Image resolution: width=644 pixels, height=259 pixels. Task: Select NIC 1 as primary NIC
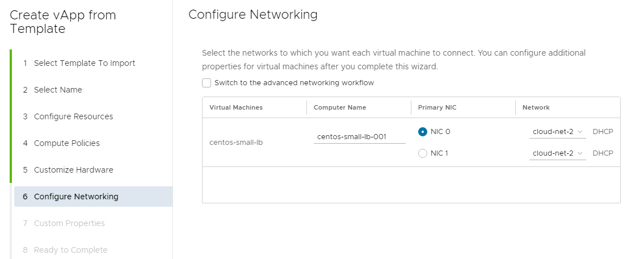pos(423,153)
